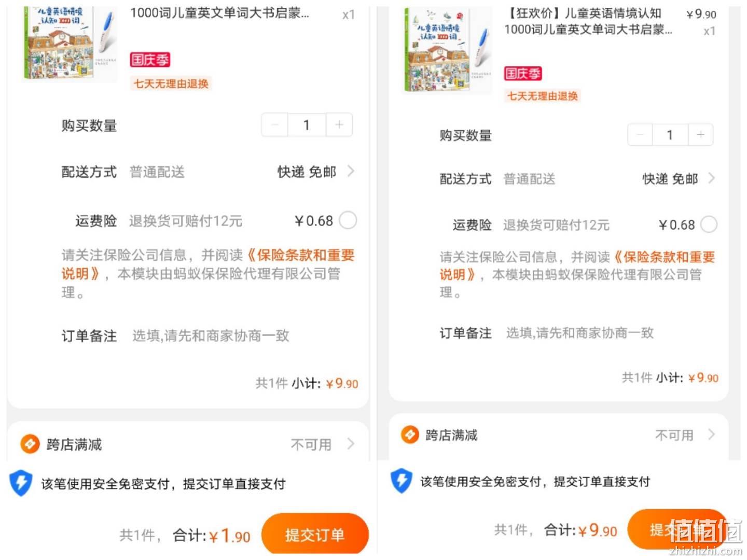Increase quantity in the right order panel
The width and height of the screenshot is (747, 560).
click(x=700, y=135)
